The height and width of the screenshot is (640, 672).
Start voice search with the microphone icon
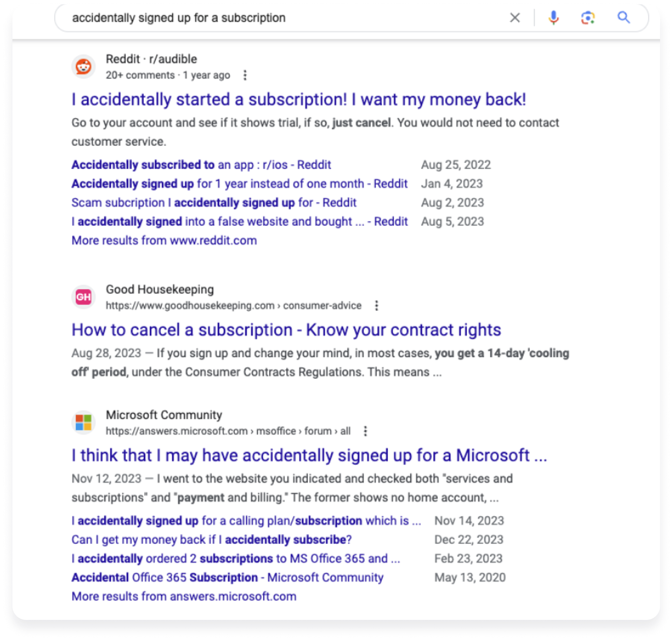point(553,17)
